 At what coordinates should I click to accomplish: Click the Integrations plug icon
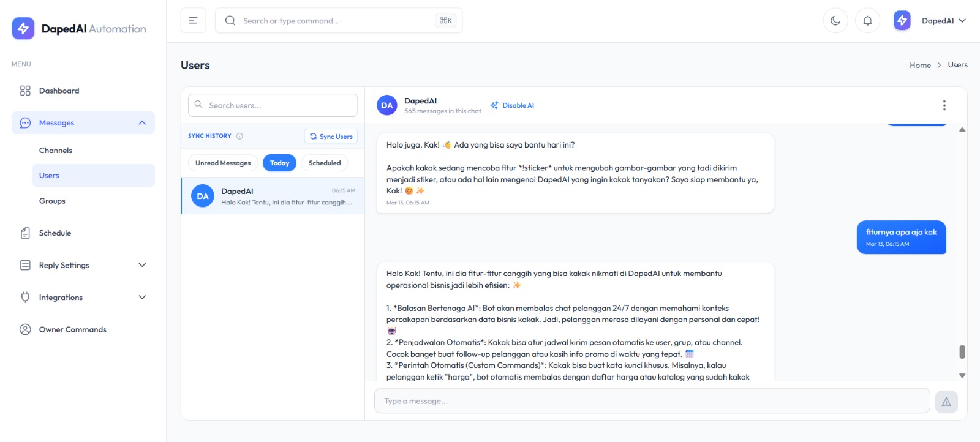click(25, 298)
